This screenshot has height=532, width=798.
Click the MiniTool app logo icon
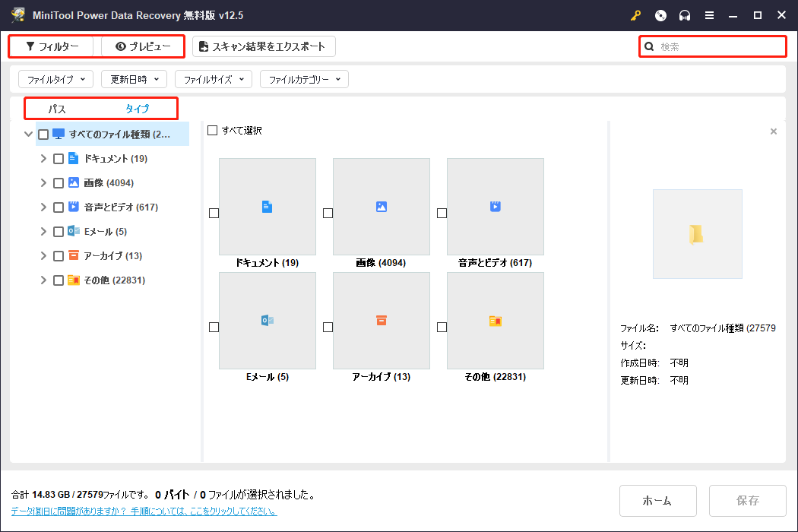tap(18, 14)
